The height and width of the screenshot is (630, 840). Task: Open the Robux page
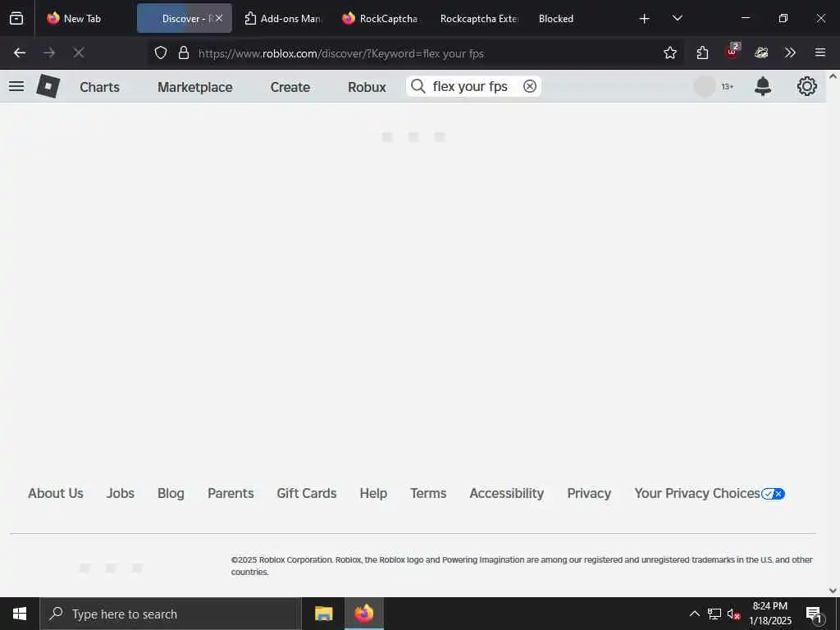point(367,87)
